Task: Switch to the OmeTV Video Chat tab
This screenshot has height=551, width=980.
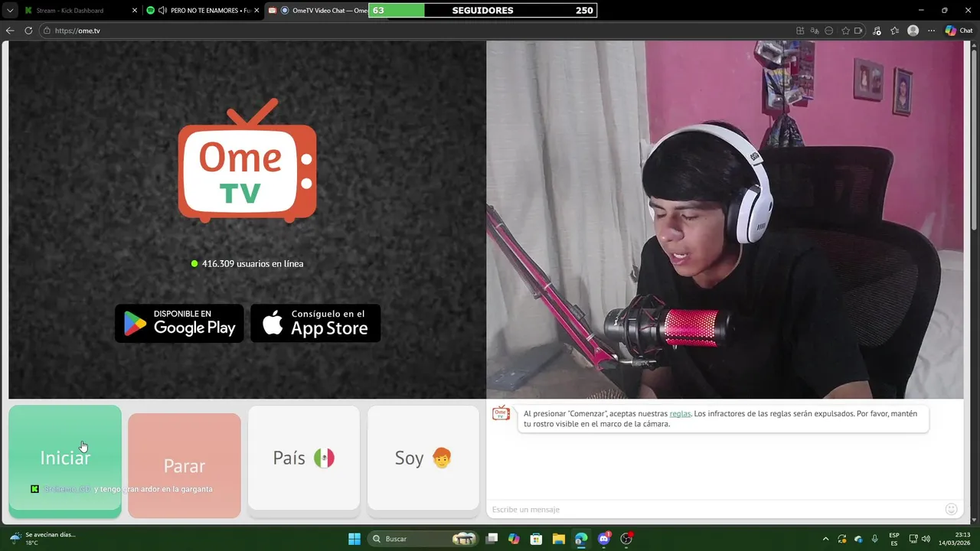Action: (x=318, y=11)
